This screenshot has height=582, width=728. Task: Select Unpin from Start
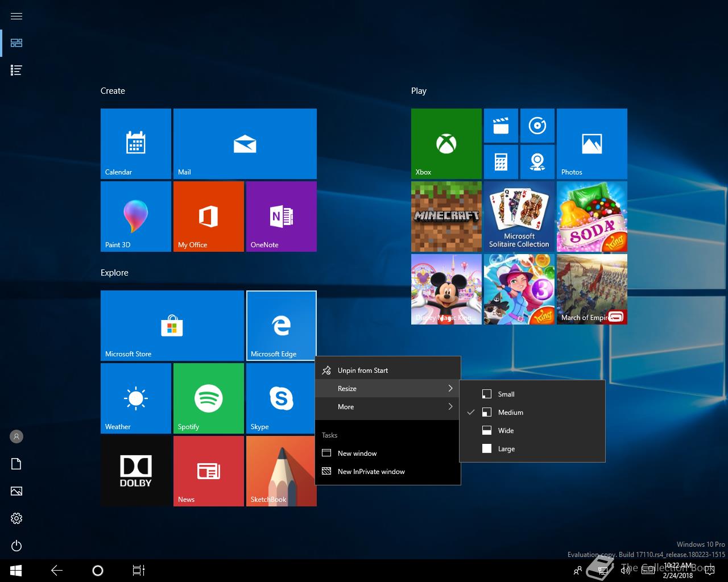coord(388,371)
